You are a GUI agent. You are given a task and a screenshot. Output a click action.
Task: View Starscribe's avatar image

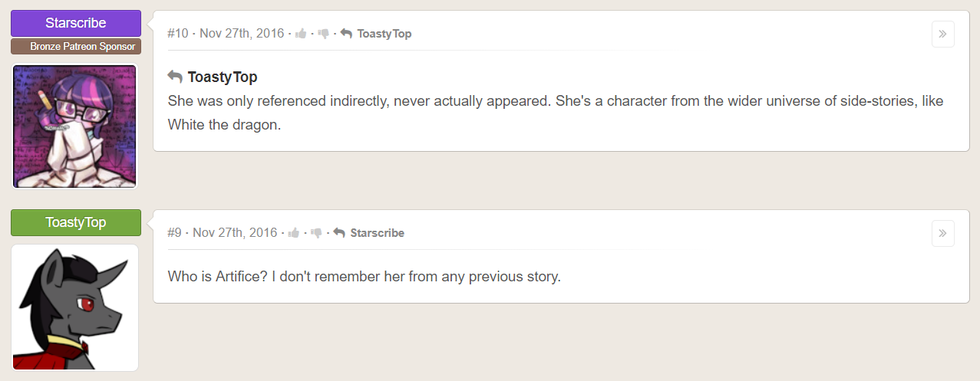point(75,126)
